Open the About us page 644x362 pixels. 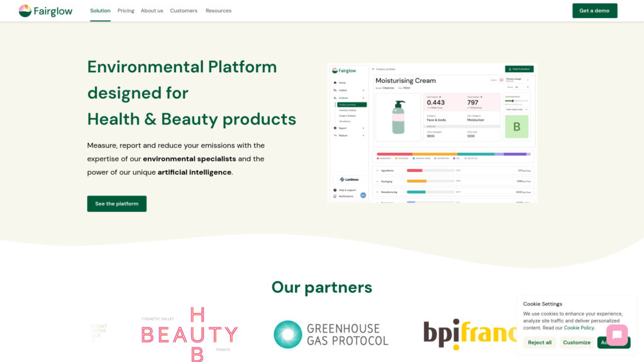pyautogui.click(x=152, y=11)
